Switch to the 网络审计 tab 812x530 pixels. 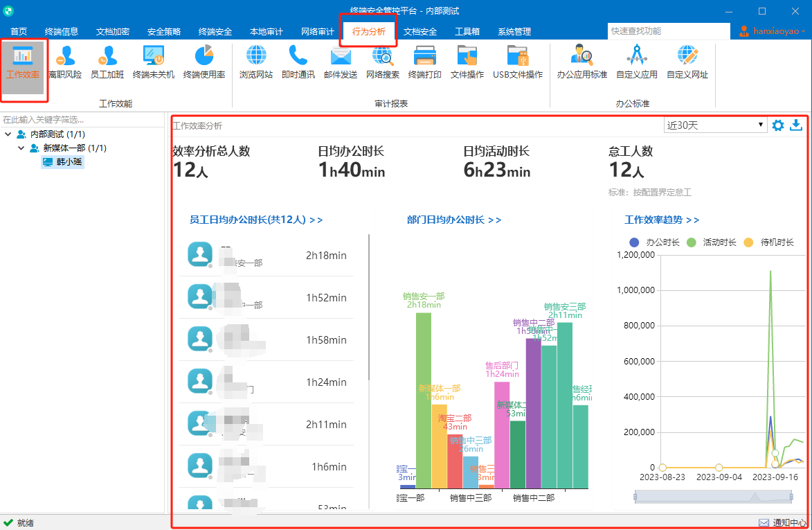coord(318,32)
